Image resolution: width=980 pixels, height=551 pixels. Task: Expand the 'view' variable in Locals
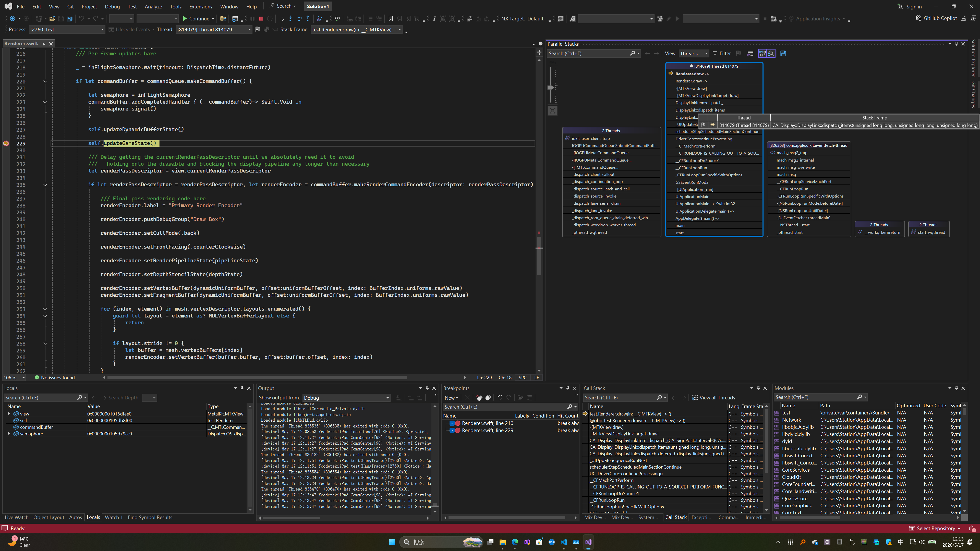9,414
